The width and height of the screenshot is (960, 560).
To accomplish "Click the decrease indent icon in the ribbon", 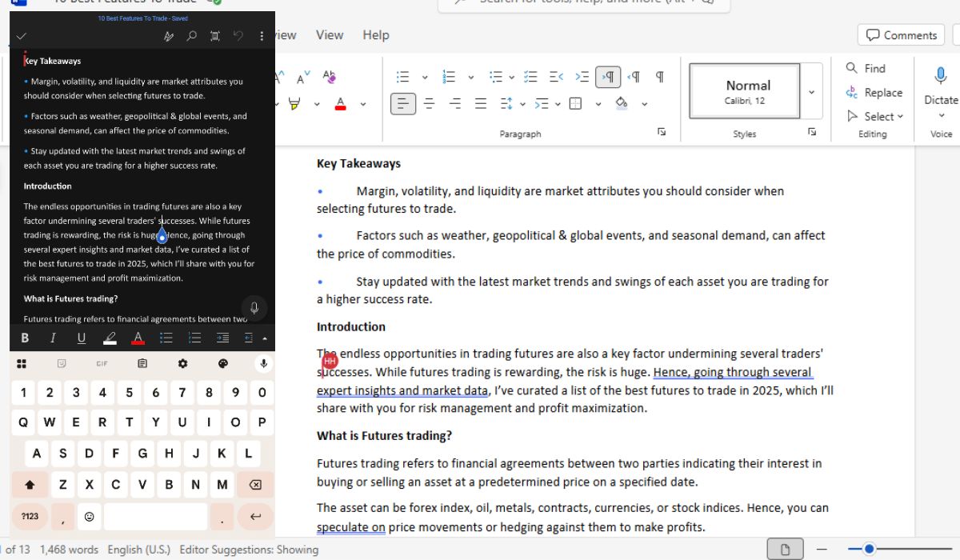I will click(x=556, y=77).
